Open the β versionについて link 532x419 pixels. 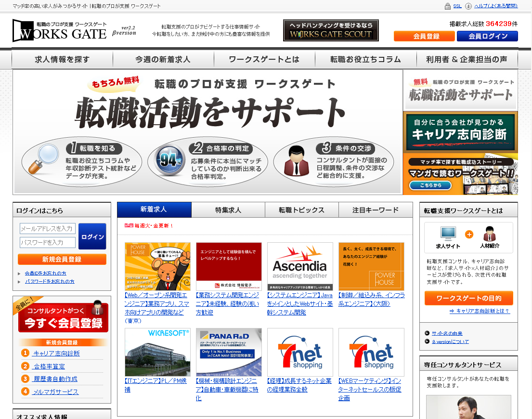[x=450, y=341]
